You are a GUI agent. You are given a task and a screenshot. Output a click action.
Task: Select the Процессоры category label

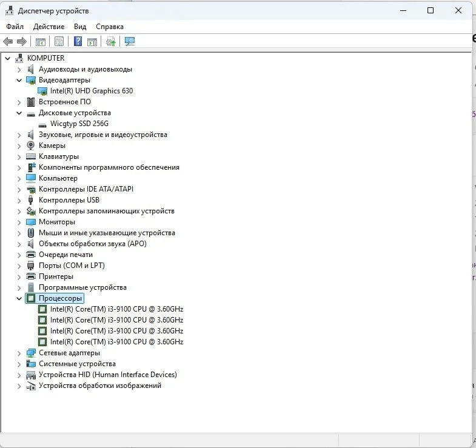pyautogui.click(x=60, y=298)
